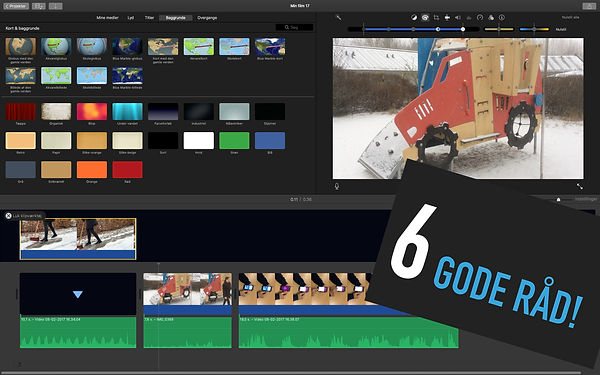Select the Baggrunde tab
The width and height of the screenshot is (600, 375).
pyautogui.click(x=176, y=18)
